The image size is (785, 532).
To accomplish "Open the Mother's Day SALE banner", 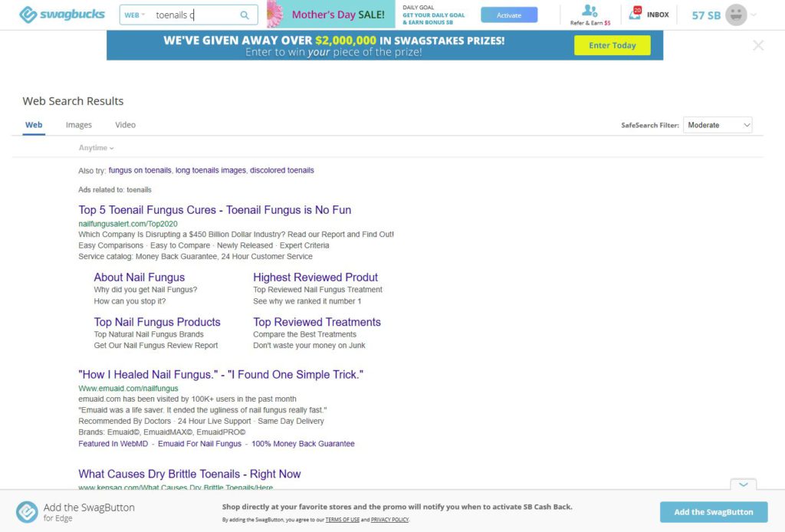I will coord(331,15).
